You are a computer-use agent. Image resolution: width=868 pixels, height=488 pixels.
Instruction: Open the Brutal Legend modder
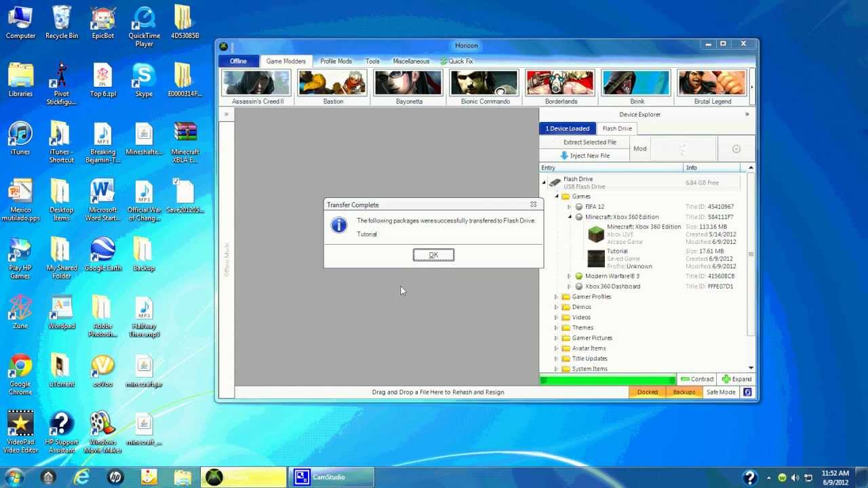coord(712,87)
